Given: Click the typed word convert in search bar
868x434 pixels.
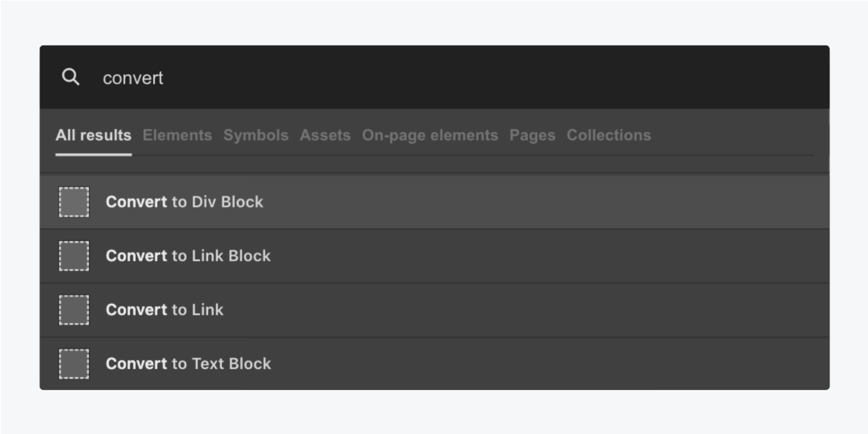Looking at the screenshot, I should [133, 78].
